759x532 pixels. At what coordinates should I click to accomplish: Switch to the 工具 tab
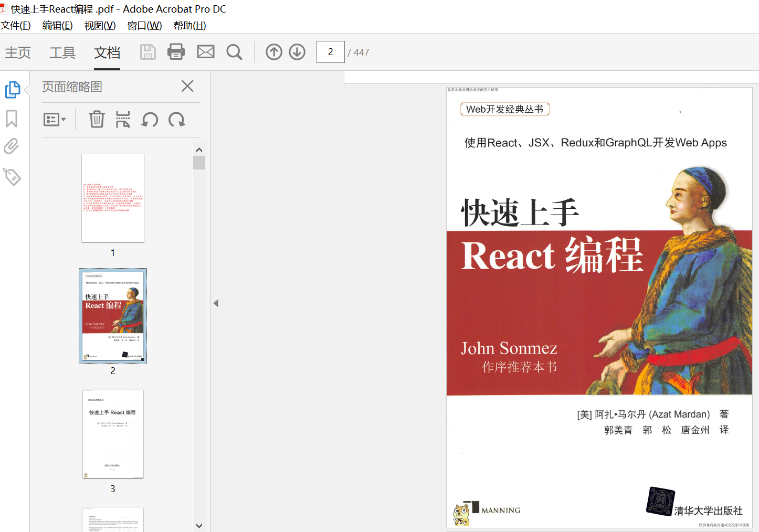tap(62, 52)
